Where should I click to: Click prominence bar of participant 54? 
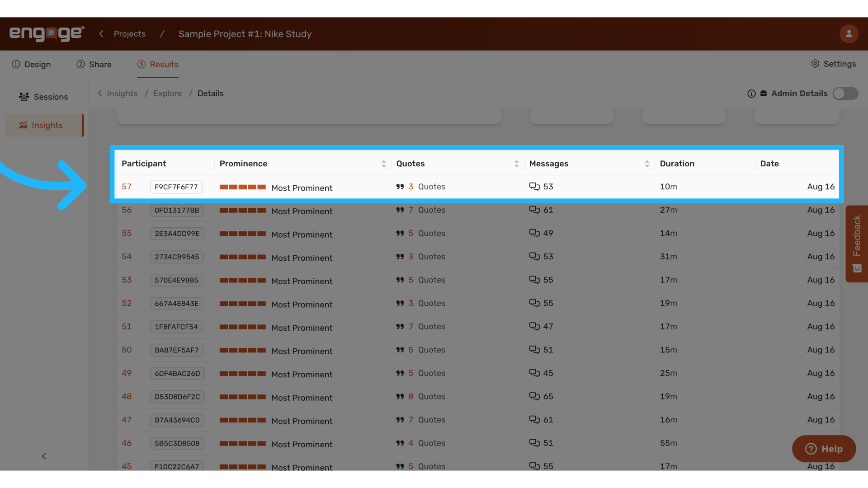click(242, 257)
